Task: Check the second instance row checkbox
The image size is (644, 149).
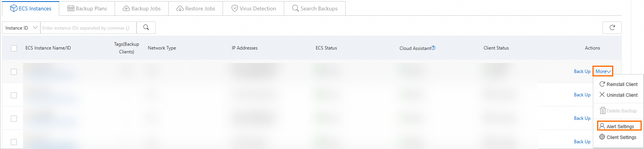Action: (x=14, y=95)
